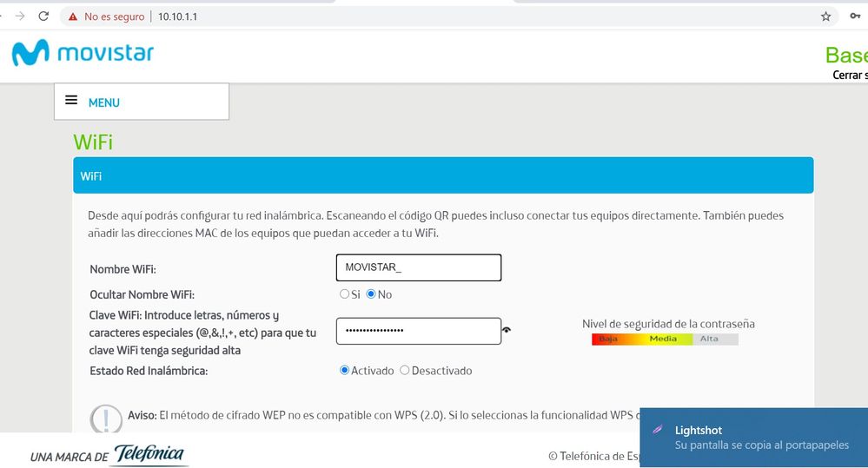
Task: Focus the Clave WiFi password field
Action: (419, 331)
